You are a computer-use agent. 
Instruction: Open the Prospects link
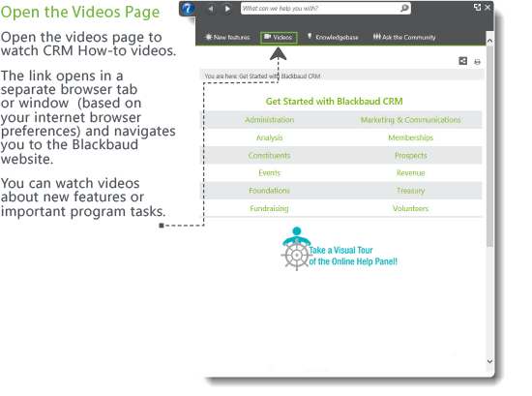click(410, 156)
